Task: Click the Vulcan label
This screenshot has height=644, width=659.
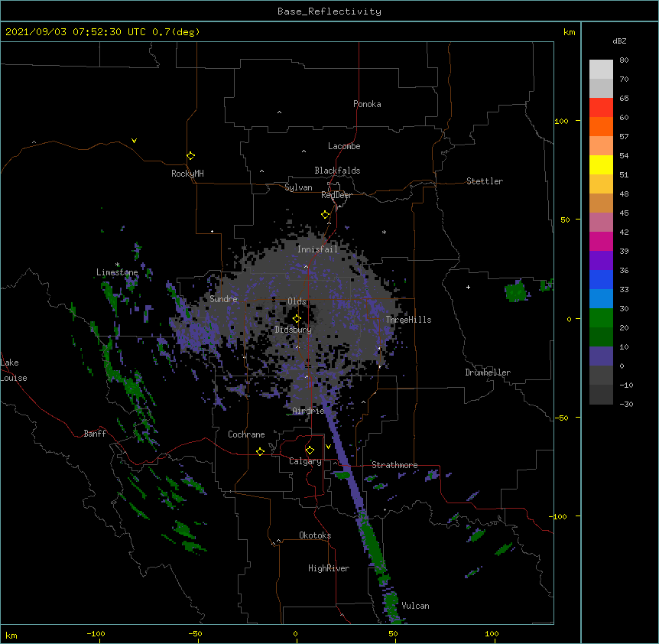Action: tap(415, 606)
